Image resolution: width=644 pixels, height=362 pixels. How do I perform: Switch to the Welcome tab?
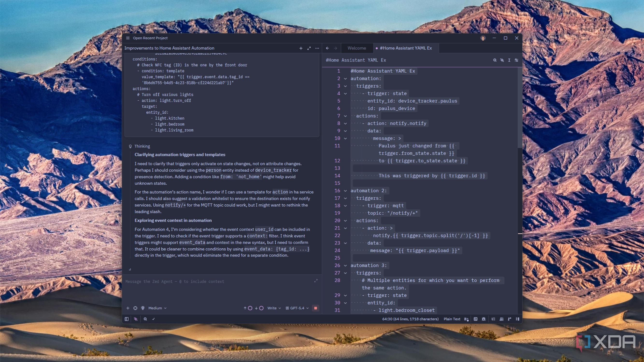357,48
